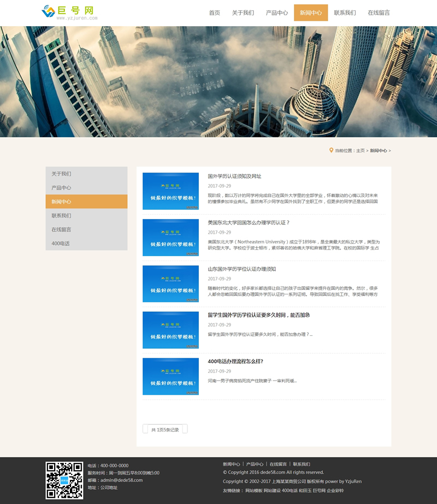Click 主页 in the breadcrumb

(360, 151)
